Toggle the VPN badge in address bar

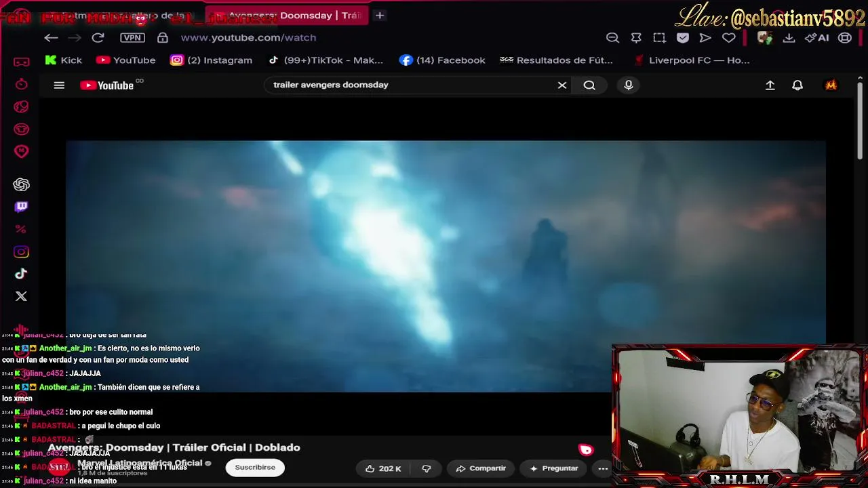click(132, 38)
